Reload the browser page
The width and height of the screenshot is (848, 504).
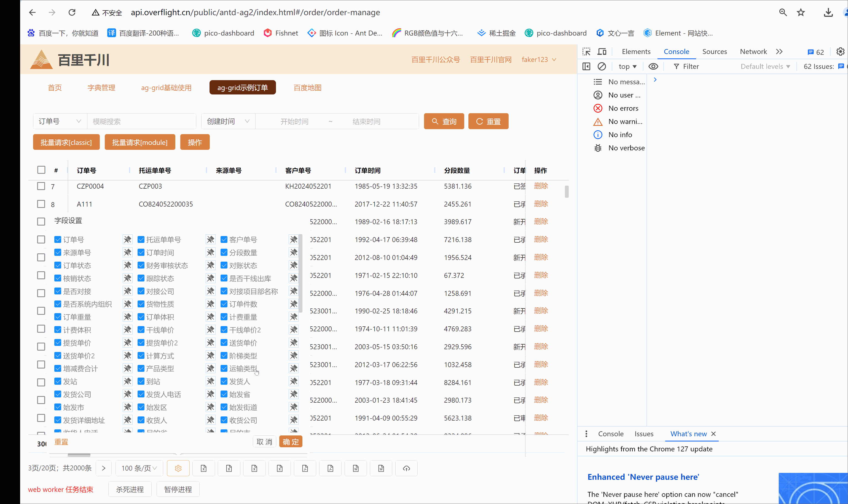[x=72, y=13]
